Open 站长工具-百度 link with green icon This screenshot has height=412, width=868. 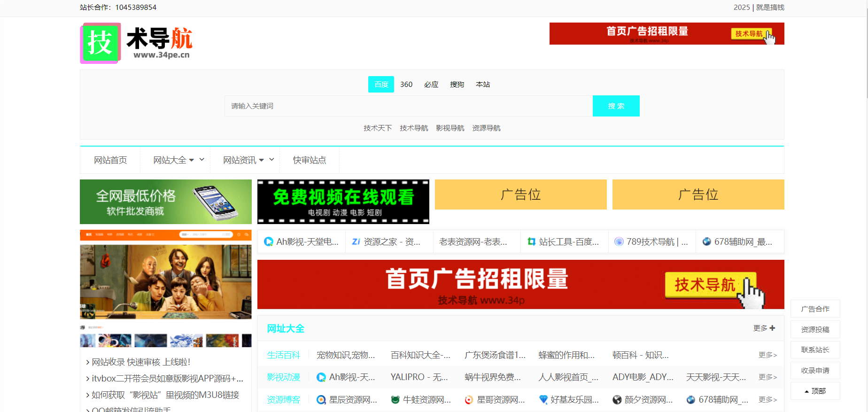pos(563,242)
